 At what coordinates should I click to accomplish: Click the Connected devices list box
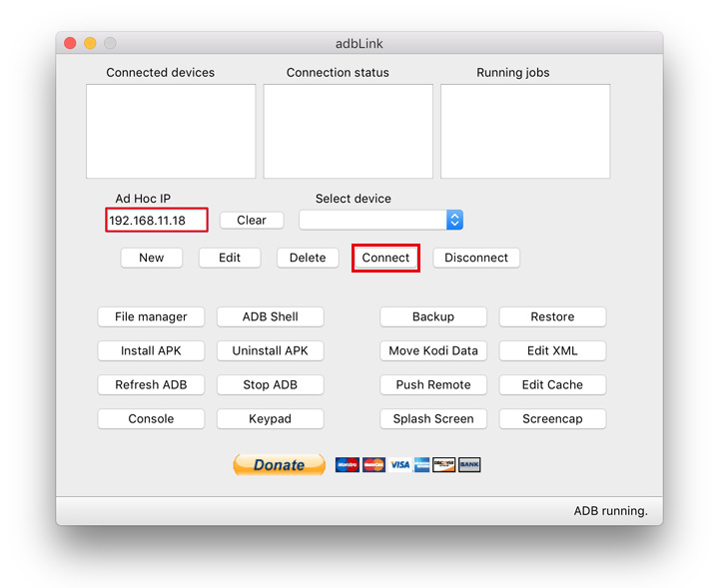tap(171, 131)
